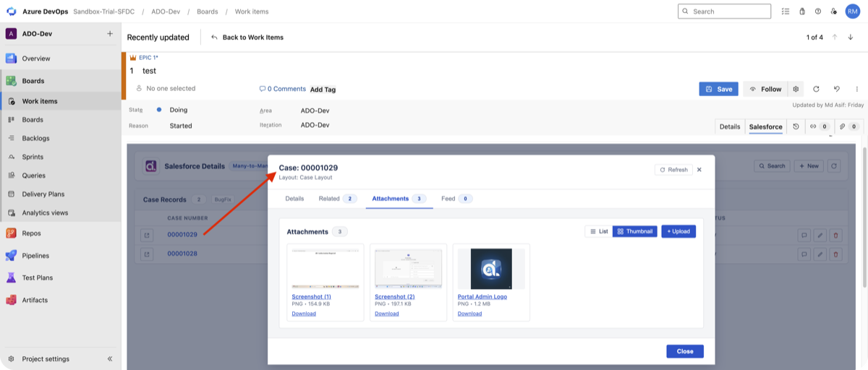
Task: Click the Save button
Action: (x=718, y=89)
